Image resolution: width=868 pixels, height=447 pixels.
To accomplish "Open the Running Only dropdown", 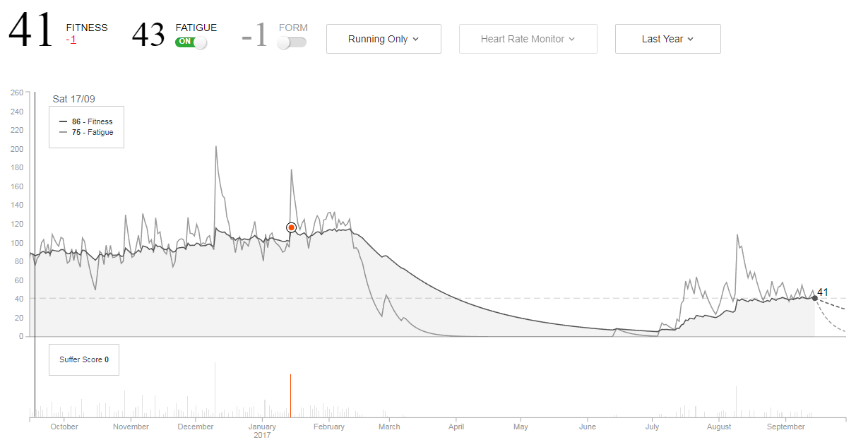I will pyautogui.click(x=384, y=39).
